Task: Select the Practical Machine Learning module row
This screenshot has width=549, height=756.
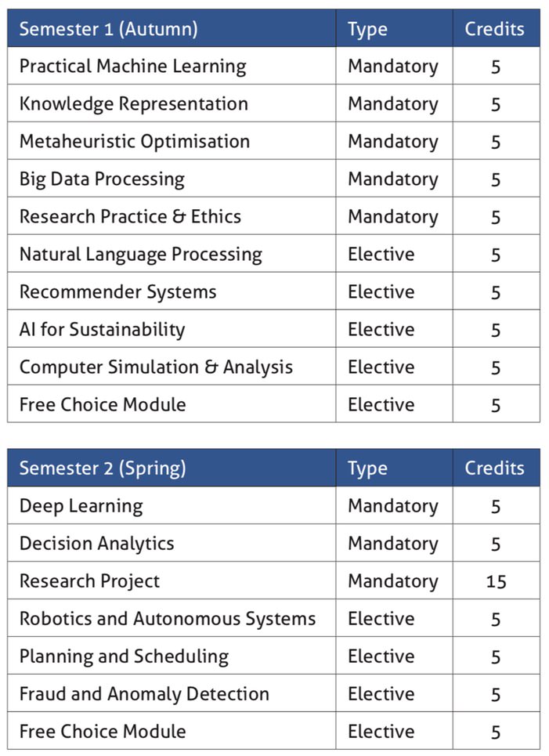Action: coord(273,66)
